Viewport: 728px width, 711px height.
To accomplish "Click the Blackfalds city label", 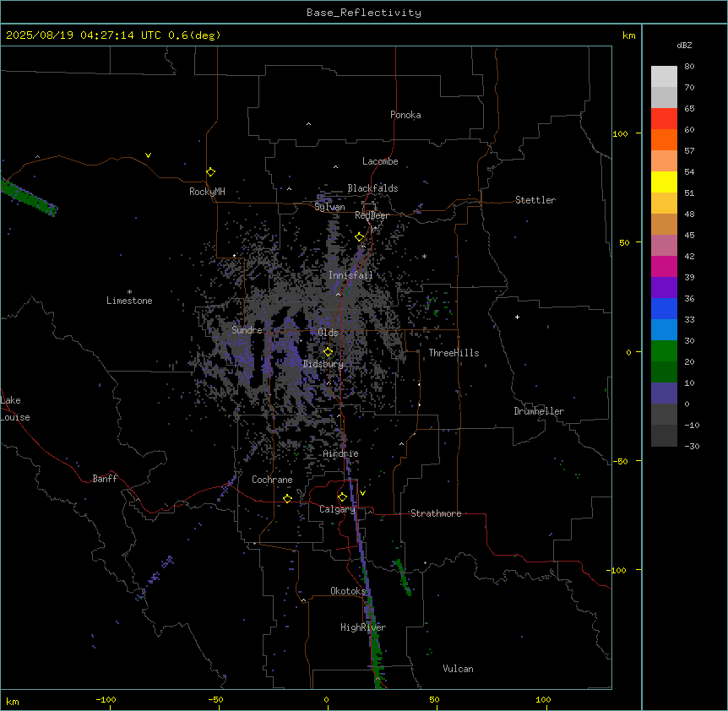I will pyautogui.click(x=372, y=188).
